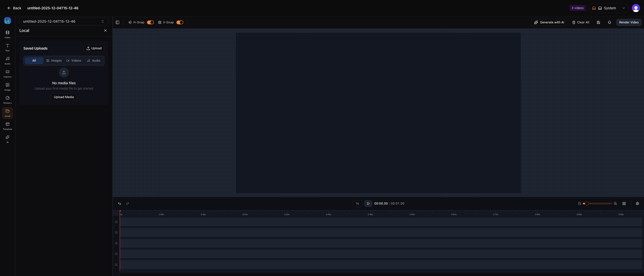Open the AI tools sidebar icon
Image resolution: width=644 pixels, height=276 pixels.
click(x=8, y=139)
